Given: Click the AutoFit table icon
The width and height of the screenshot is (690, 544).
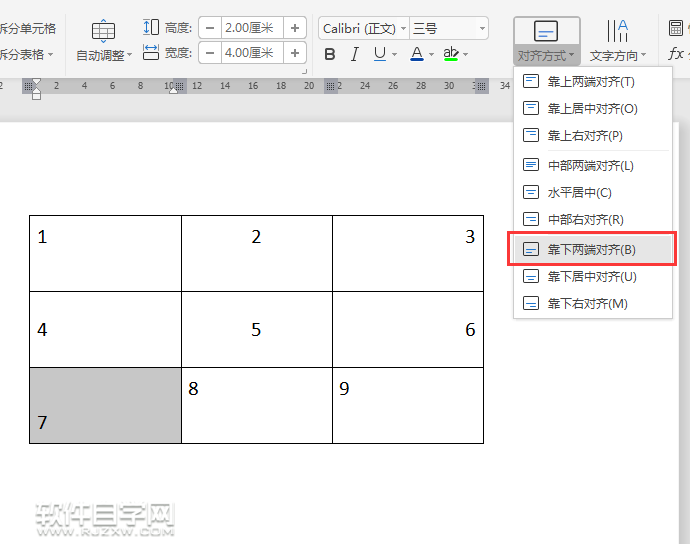Looking at the screenshot, I should point(103,31).
